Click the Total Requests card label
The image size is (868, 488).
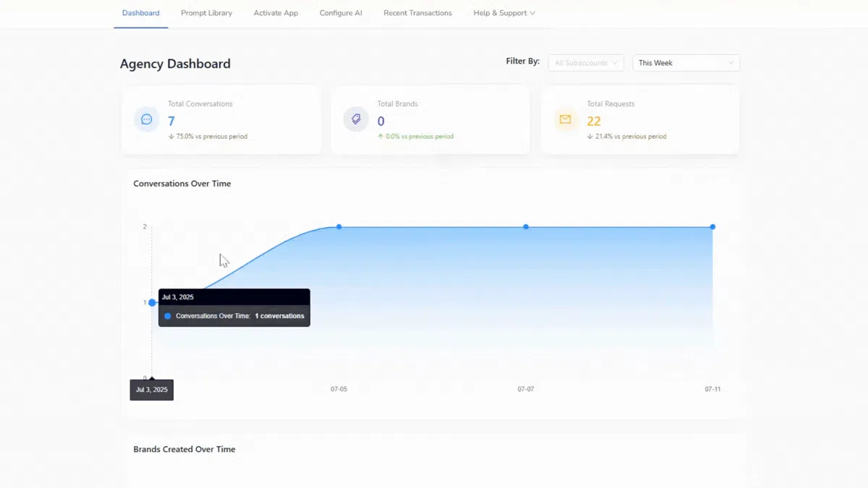[610, 104]
